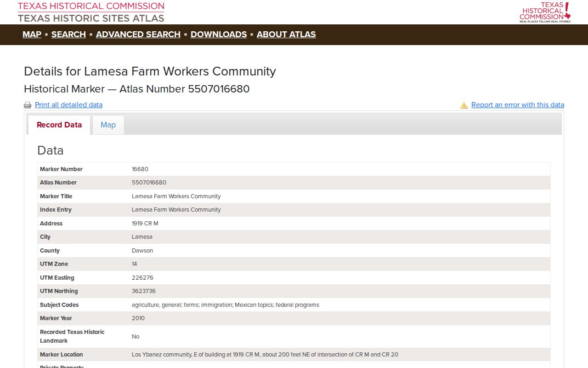Click the Marker Year row label

(56, 318)
